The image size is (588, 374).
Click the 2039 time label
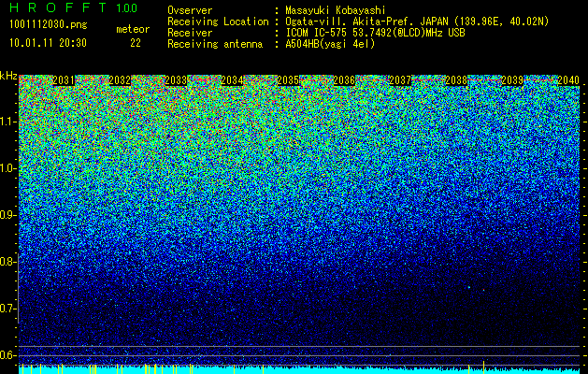click(512, 80)
